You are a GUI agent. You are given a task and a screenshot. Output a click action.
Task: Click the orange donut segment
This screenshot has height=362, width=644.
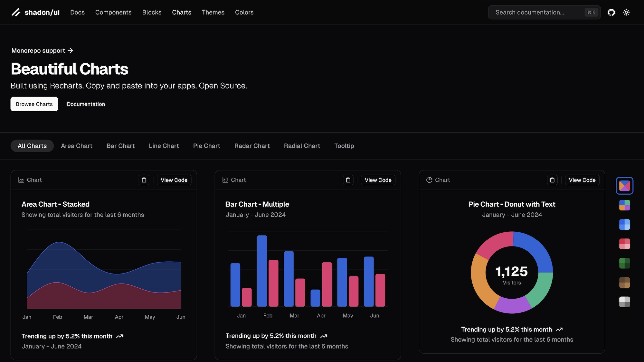click(x=482, y=282)
